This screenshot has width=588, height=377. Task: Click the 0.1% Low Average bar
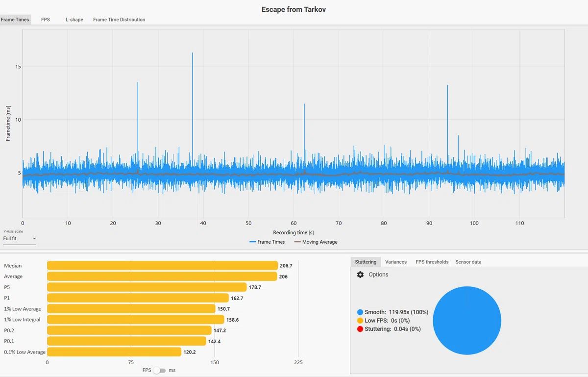[114, 352]
